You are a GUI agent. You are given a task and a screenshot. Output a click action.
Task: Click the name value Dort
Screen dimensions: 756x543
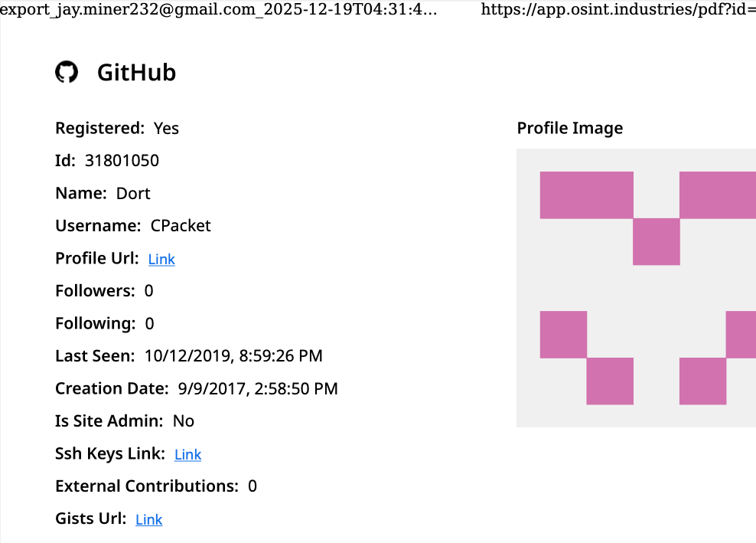click(x=133, y=194)
